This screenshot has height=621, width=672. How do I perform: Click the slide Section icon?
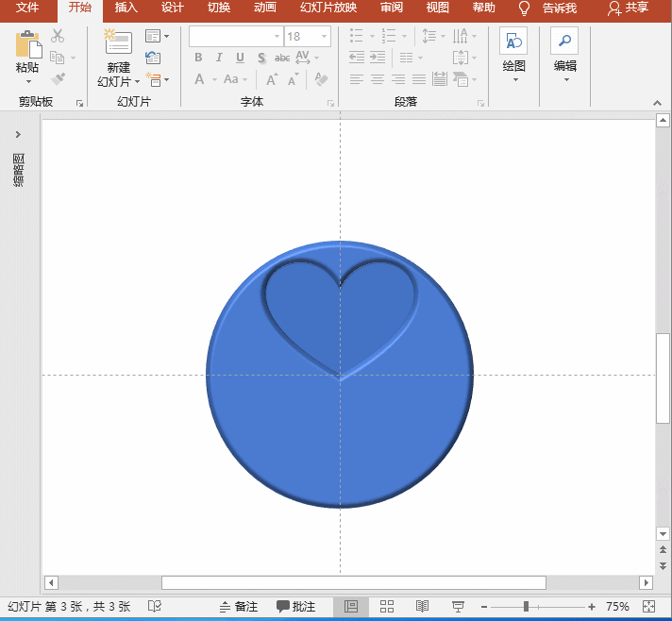pos(153,79)
